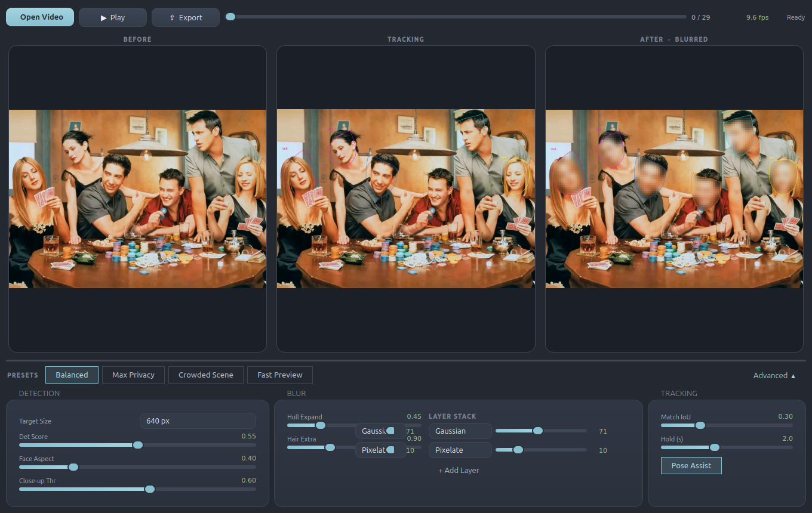
Task: Click the 0 / 29 frame counter
Action: (700, 17)
